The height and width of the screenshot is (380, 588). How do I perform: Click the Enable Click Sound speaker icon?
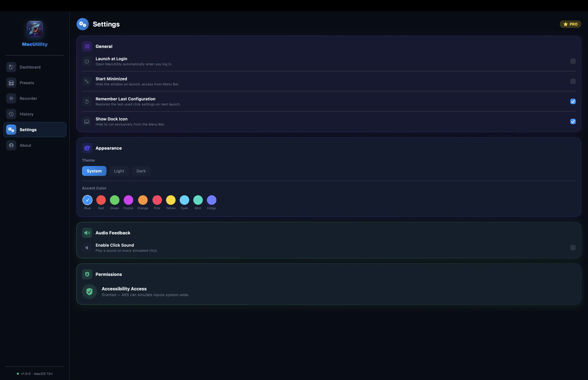tap(87, 248)
